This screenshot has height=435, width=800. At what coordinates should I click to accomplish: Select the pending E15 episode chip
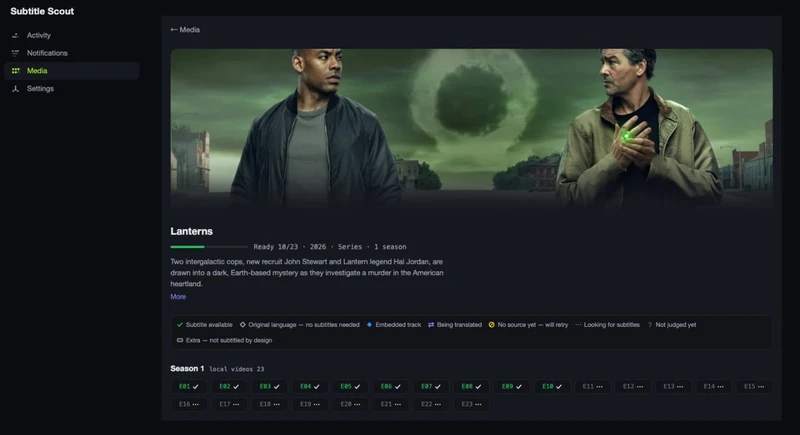(x=754, y=387)
